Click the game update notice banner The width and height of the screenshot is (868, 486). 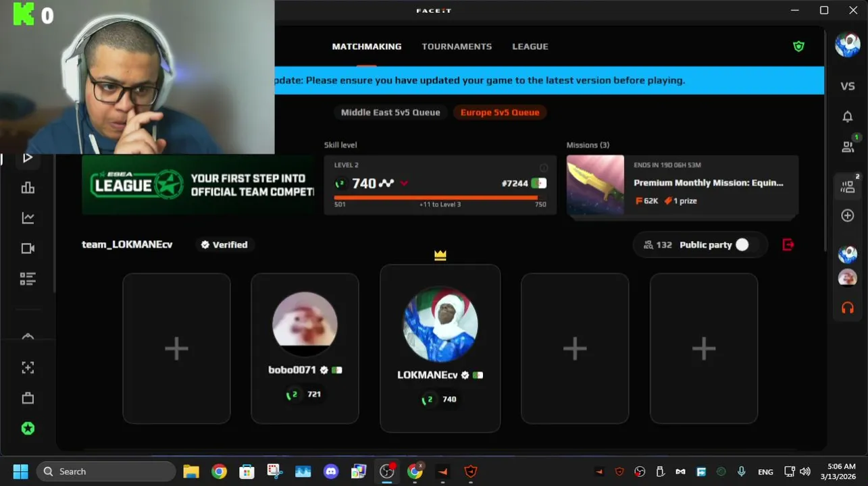[549, 80]
